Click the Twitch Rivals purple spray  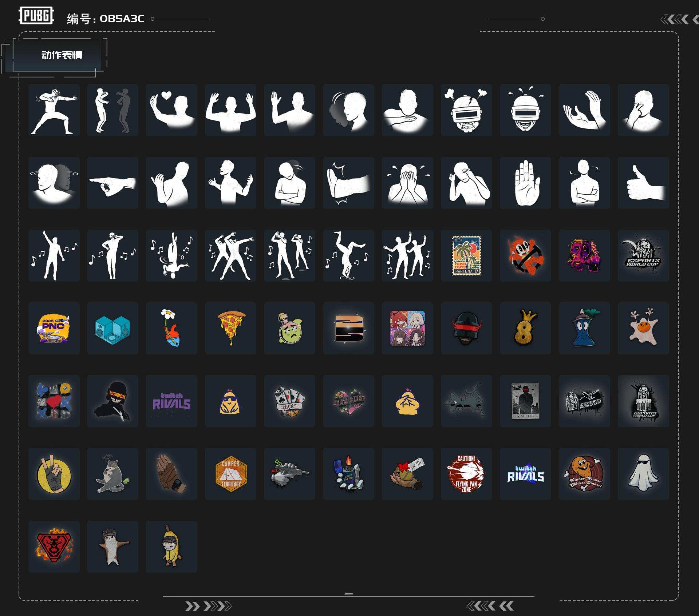pyautogui.click(x=171, y=401)
